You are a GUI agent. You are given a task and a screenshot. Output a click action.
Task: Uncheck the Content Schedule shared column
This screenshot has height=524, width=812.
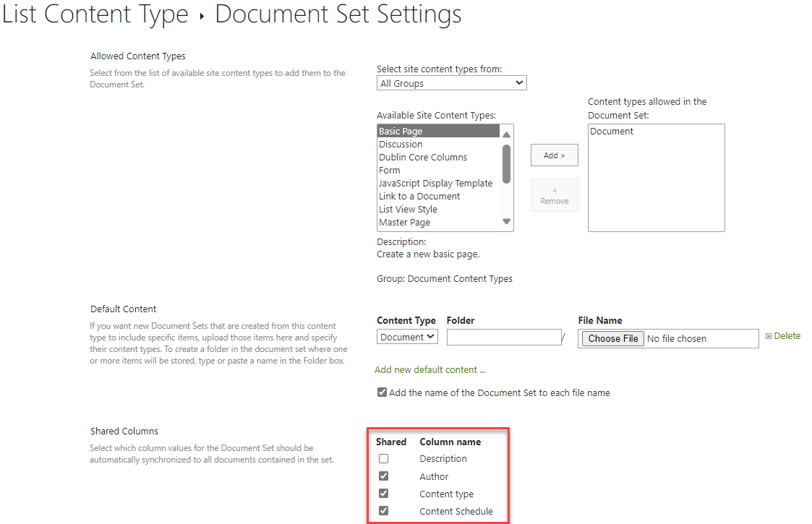382,510
